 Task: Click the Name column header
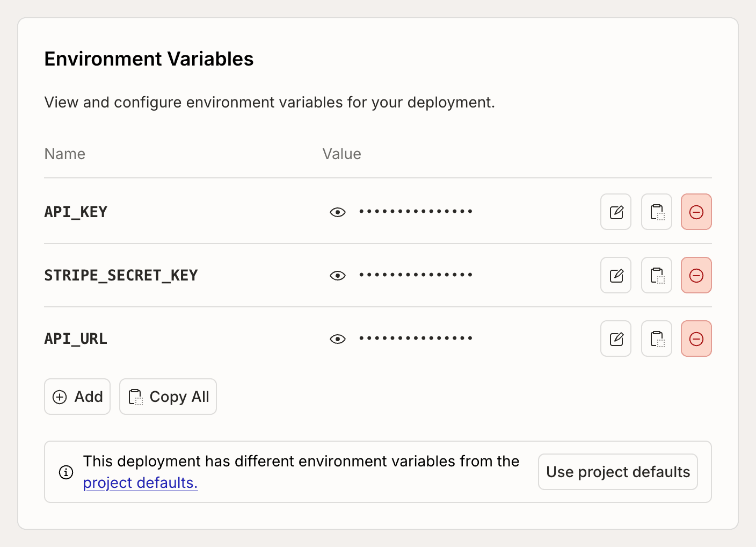tap(65, 154)
